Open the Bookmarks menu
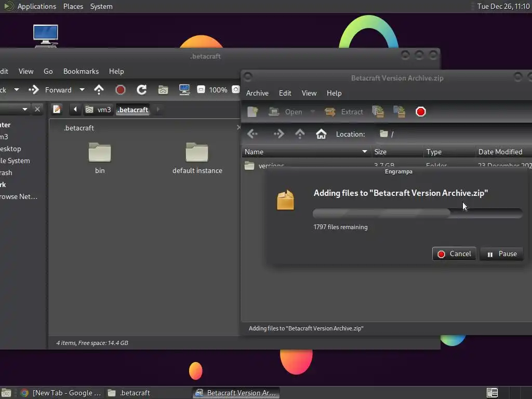 (x=81, y=71)
